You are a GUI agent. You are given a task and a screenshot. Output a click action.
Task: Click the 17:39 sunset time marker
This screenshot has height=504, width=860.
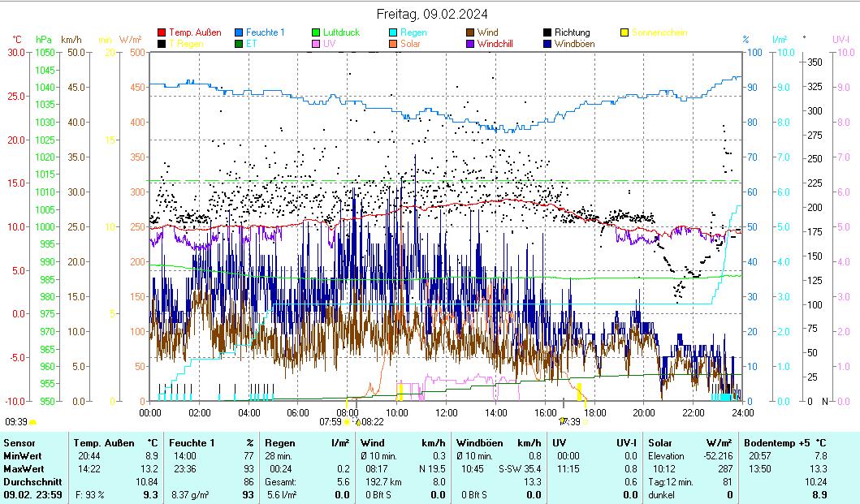click(569, 422)
